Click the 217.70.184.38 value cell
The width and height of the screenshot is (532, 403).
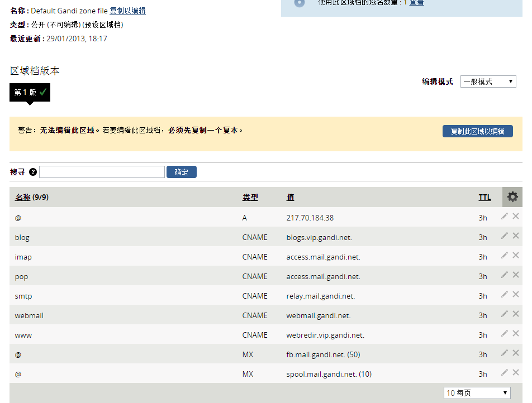[310, 218]
